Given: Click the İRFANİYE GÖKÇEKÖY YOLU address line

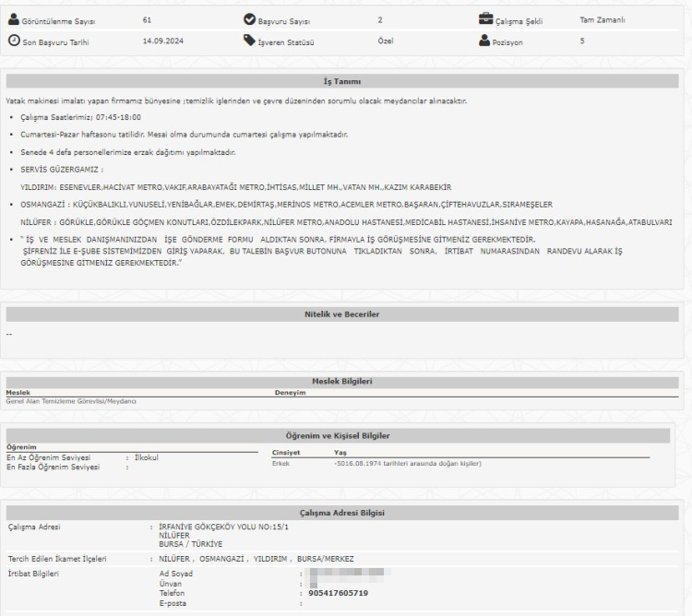Looking at the screenshot, I should click(210, 527).
